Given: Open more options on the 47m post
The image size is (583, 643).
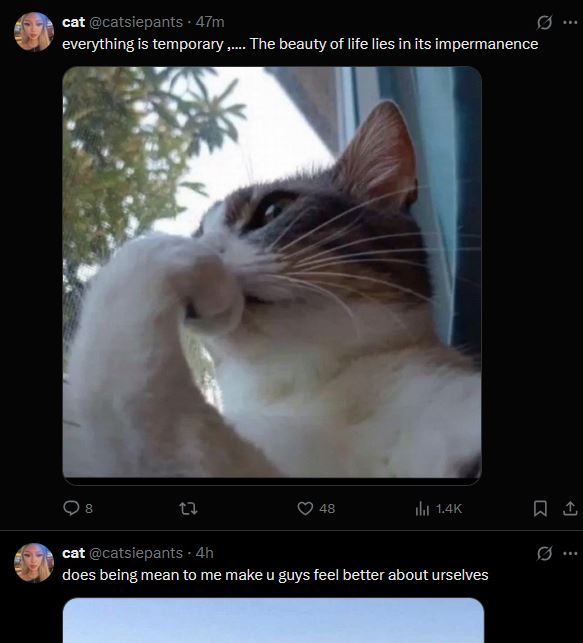Looking at the screenshot, I should 570,23.
